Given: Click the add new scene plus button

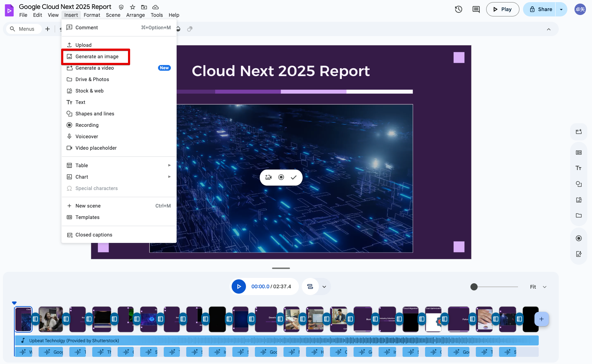Looking at the screenshot, I should pyautogui.click(x=541, y=319).
